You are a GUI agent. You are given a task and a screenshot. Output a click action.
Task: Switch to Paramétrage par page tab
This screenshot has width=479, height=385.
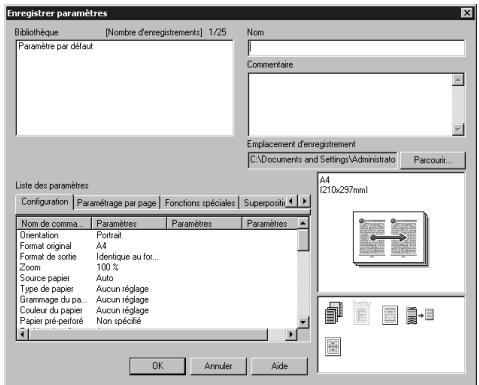[117, 203]
